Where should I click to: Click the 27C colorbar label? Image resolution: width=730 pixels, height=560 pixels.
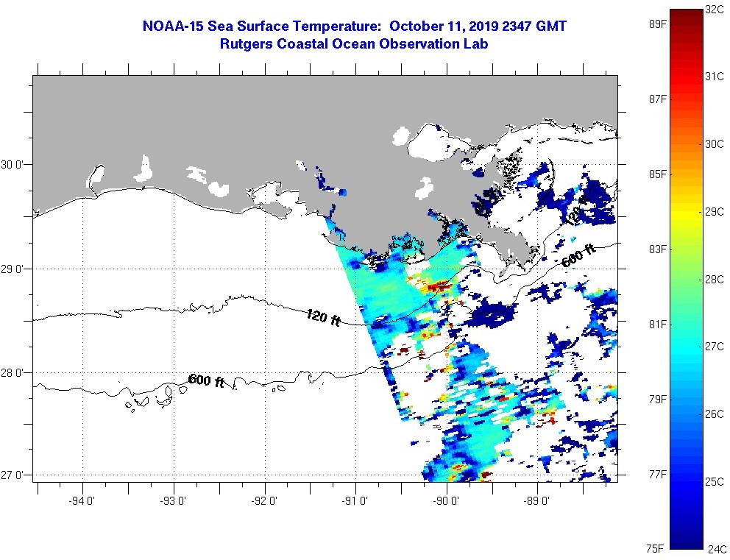coord(714,347)
